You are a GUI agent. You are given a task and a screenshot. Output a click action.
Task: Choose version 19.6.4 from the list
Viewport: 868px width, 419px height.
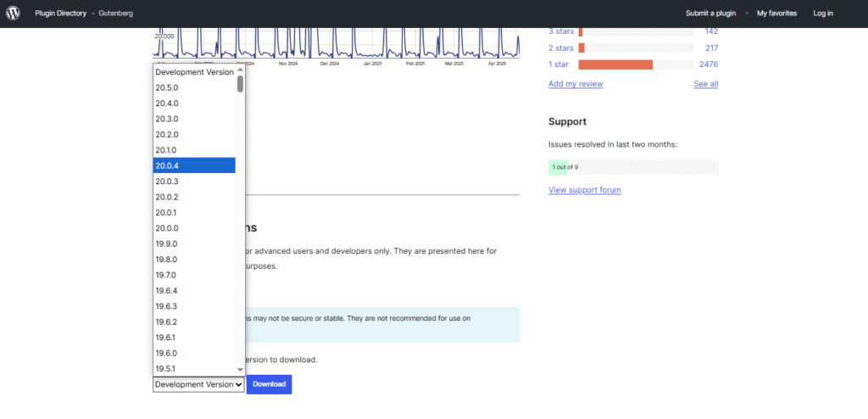click(167, 290)
